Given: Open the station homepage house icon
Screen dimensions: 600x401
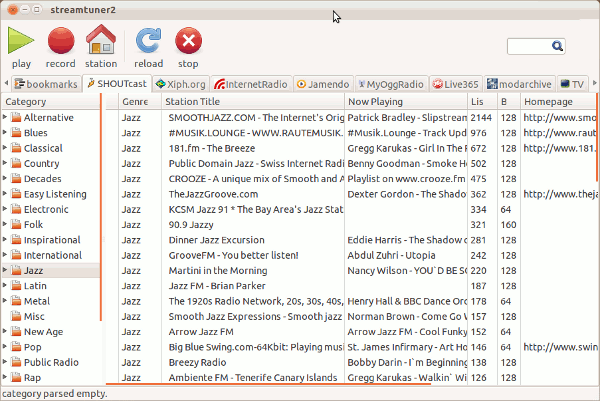Looking at the screenshot, I should point(101,39).
